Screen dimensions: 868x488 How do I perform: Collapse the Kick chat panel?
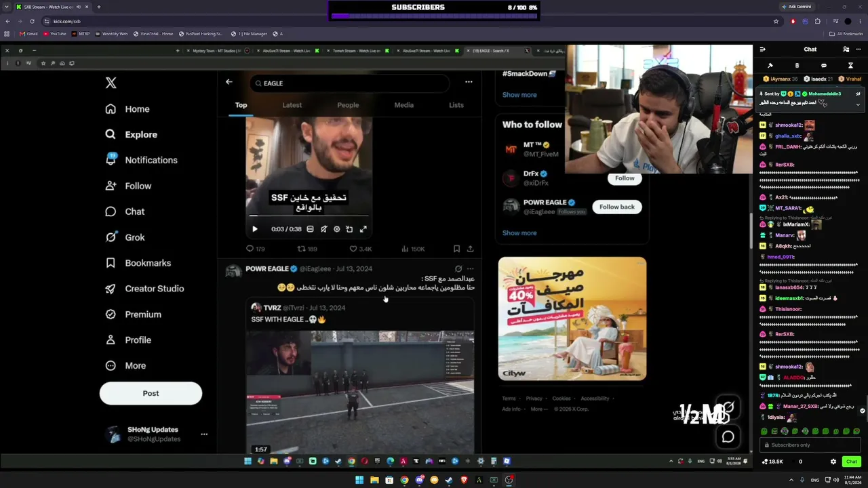pyautogui.click(x=763, y=49)
